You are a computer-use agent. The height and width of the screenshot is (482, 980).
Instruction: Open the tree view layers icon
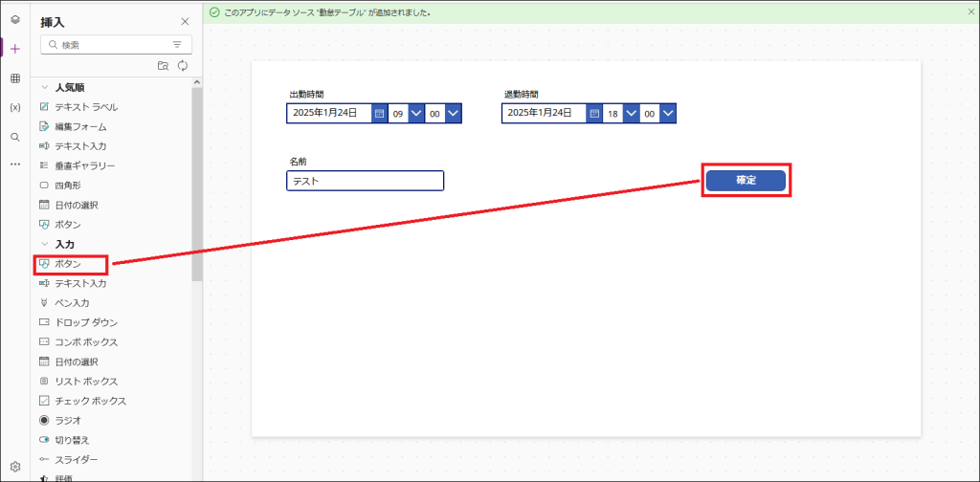click(x=14, y=19)
